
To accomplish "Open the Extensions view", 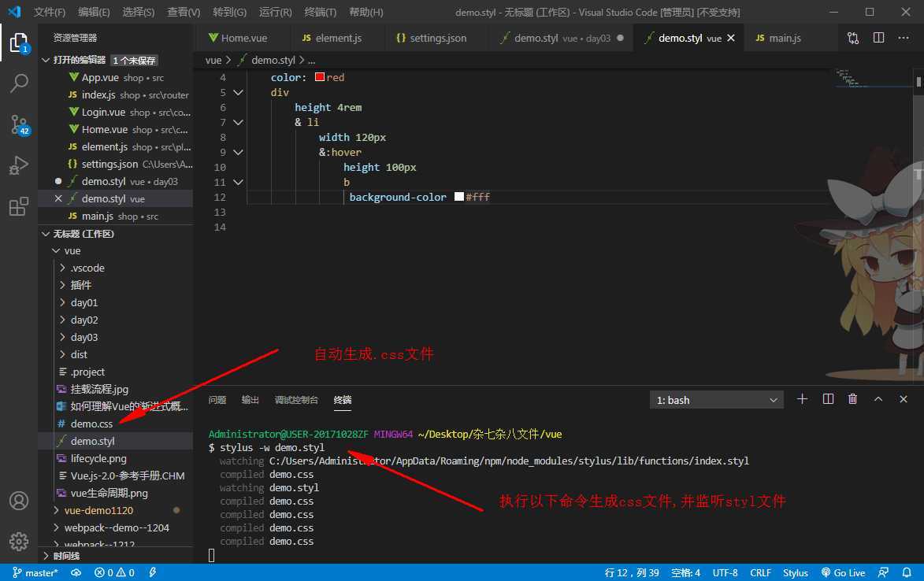I will pos(19,207).
